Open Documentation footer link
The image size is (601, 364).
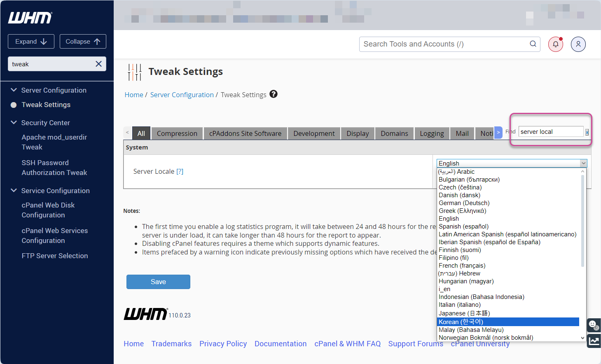point(281,343)
